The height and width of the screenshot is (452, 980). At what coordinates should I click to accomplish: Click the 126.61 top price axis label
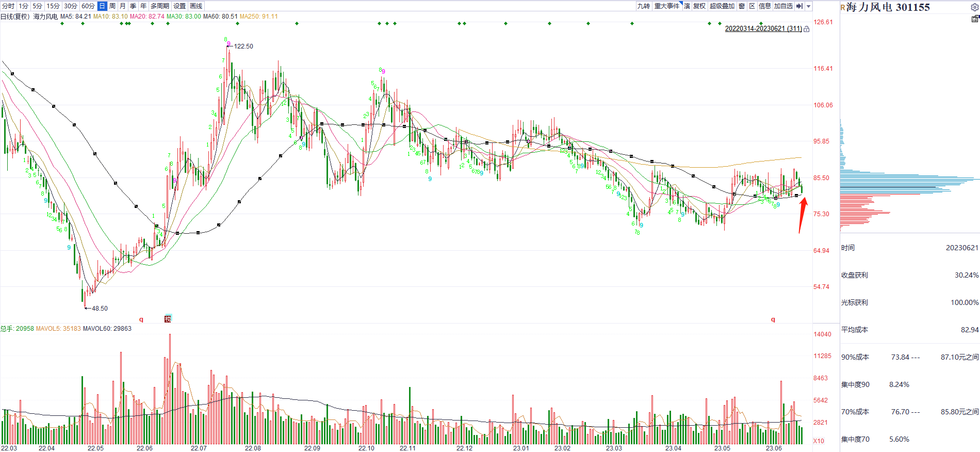[823, 22]
